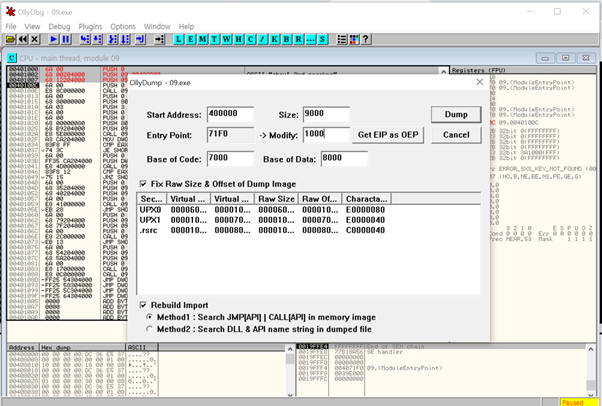Close the OllyDump dialog

click(x=480, y=82)
